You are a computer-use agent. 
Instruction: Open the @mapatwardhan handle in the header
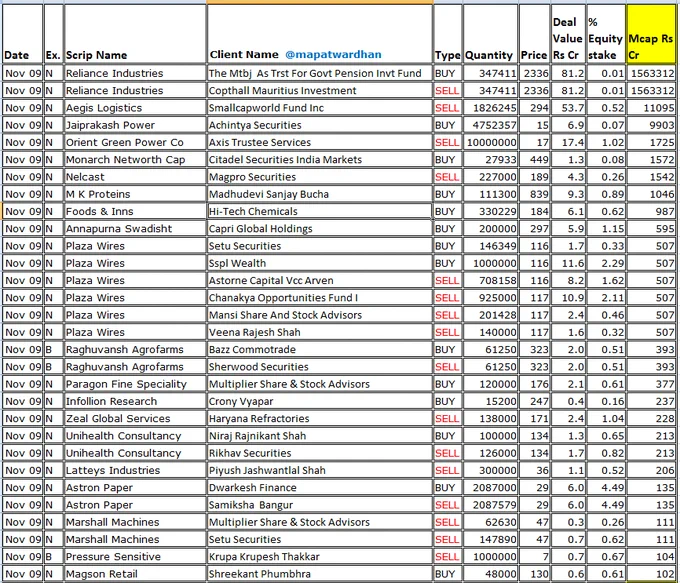pyautogui.click(x=333, y=55)
